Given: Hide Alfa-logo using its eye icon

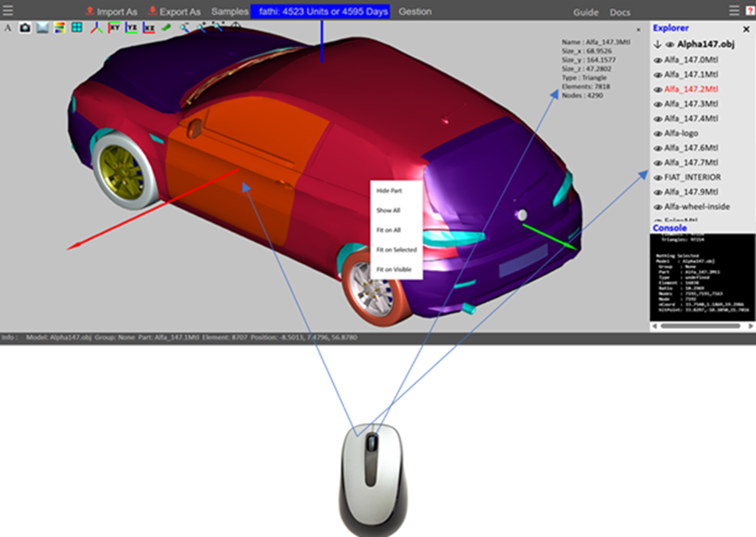Looking at the screenshot, I should pyautogui.click(x=657, y=133).
